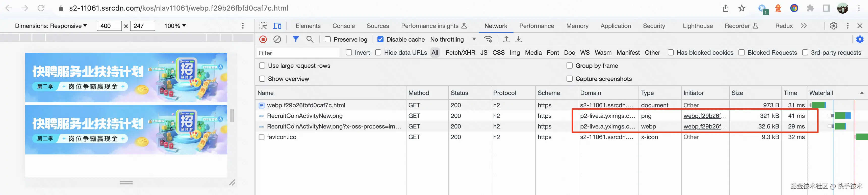Enable the Capture screenshots checkbox

(570, 79)
